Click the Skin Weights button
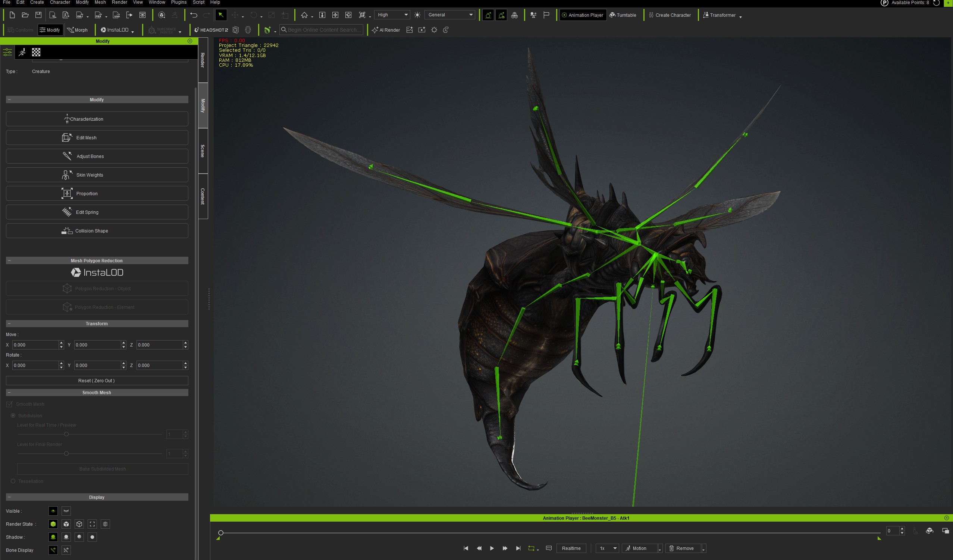 tap(97, 175)
